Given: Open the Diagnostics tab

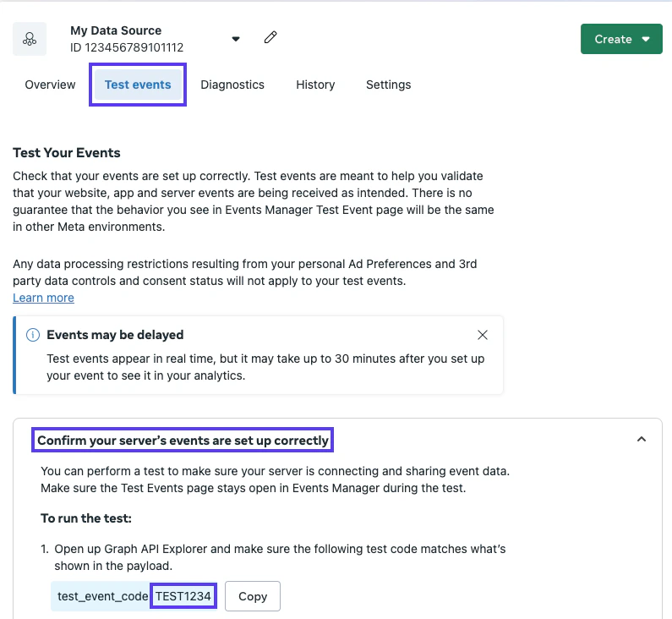Looking at the screenshot, I should pos(232,85).
